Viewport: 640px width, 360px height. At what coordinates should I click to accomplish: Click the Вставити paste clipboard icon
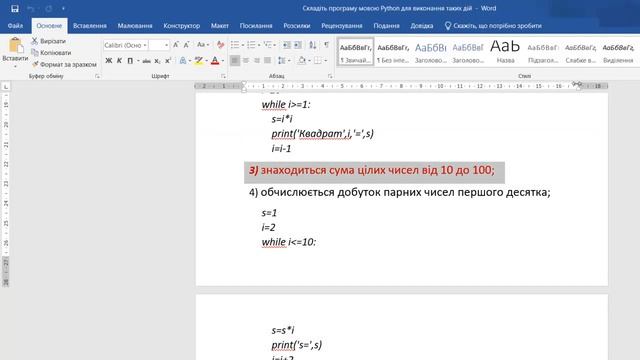(x=16, y=45)
